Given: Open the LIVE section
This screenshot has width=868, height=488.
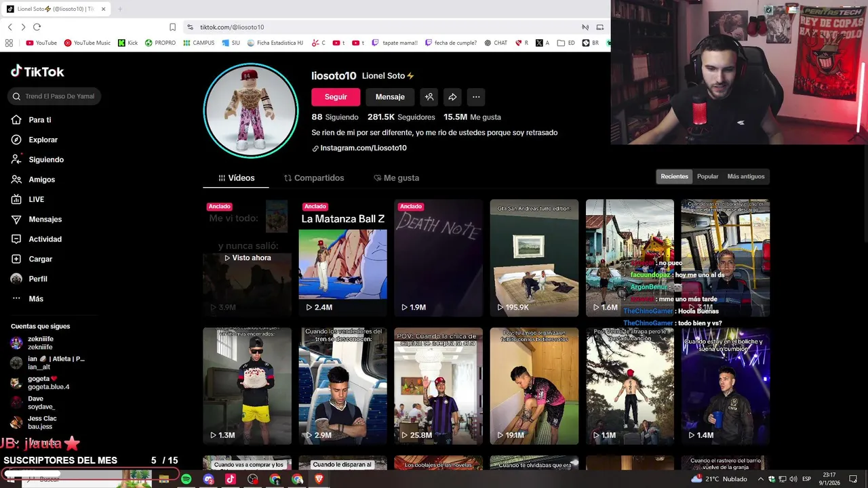Looking at the screenshot, I should point(28,199).
